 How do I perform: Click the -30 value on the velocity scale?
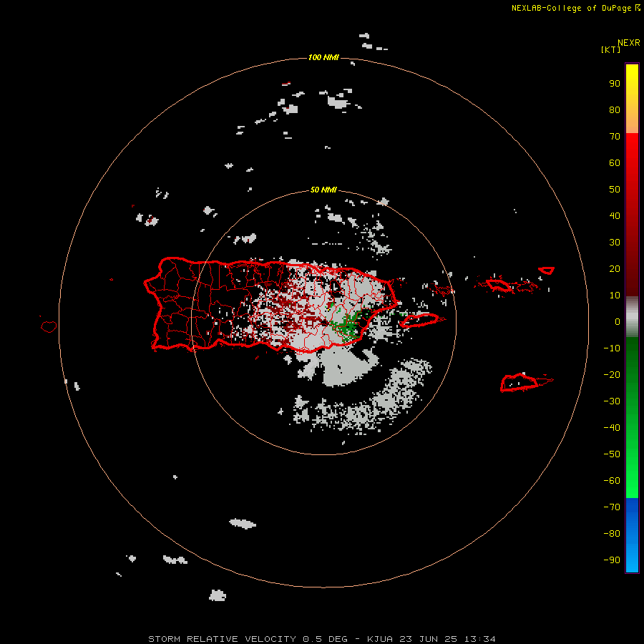point(612,401)
